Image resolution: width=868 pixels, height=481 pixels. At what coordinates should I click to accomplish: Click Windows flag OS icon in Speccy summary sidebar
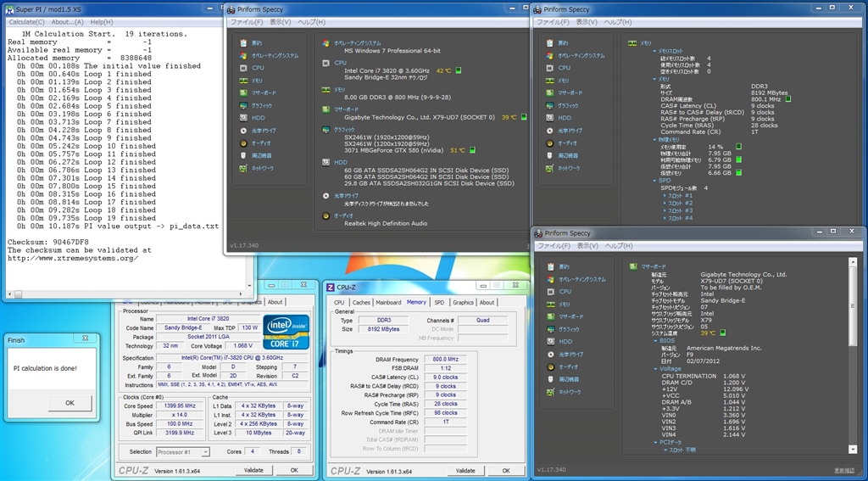coord(243,55)
